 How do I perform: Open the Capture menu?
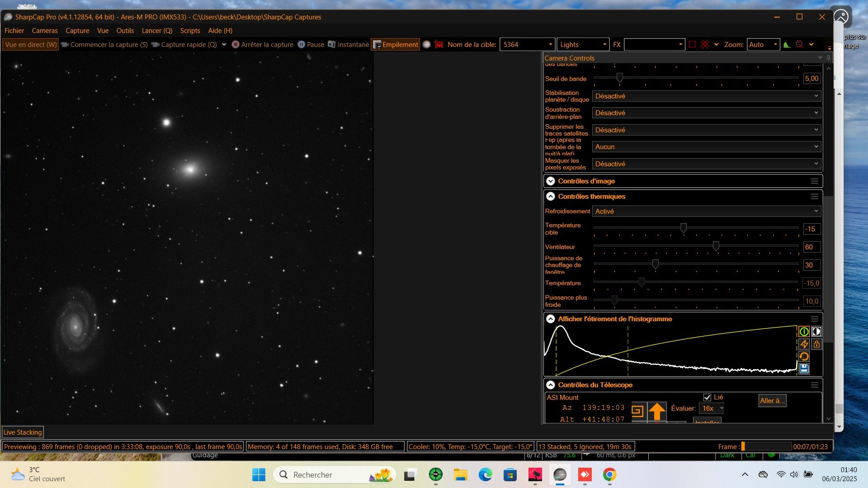pos(77,31)
